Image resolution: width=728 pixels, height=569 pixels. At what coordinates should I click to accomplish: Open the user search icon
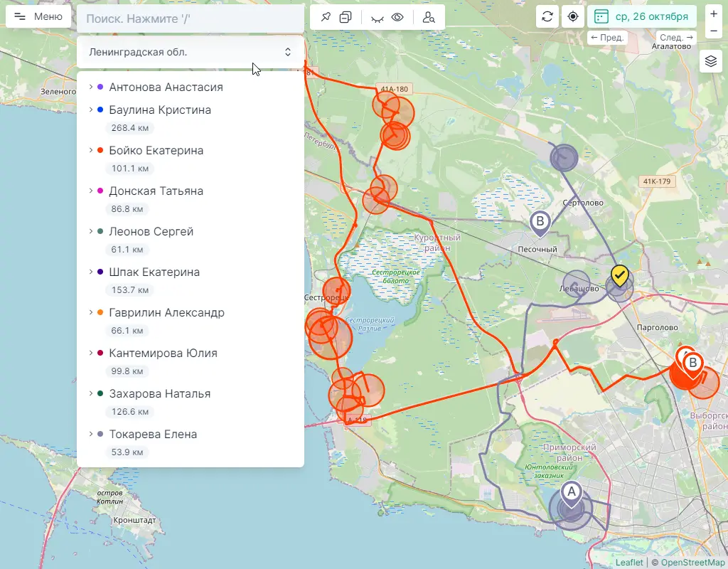click(429, 17)
